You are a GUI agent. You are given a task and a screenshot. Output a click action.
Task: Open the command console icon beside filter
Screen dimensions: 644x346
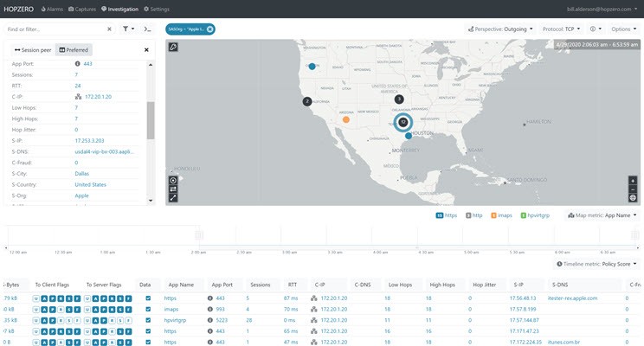pos(147,29)
